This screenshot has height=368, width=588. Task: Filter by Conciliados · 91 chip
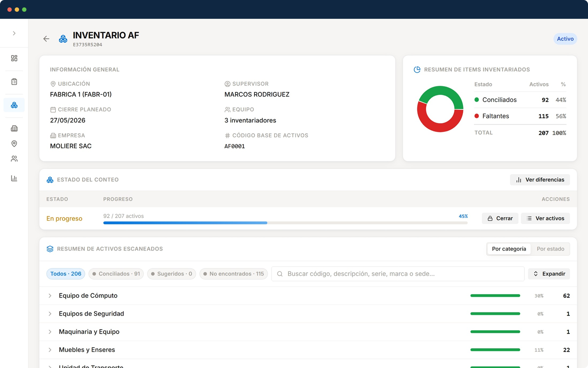click(116, 274)
